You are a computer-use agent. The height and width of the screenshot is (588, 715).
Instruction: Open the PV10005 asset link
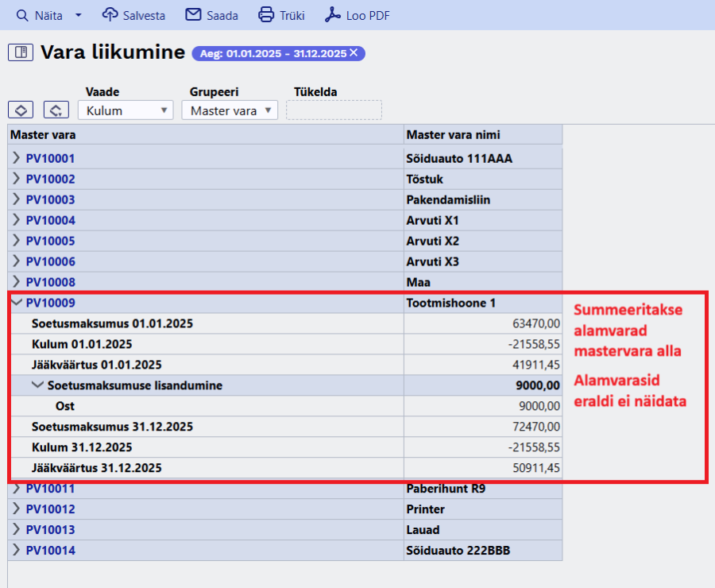(51, 241)
